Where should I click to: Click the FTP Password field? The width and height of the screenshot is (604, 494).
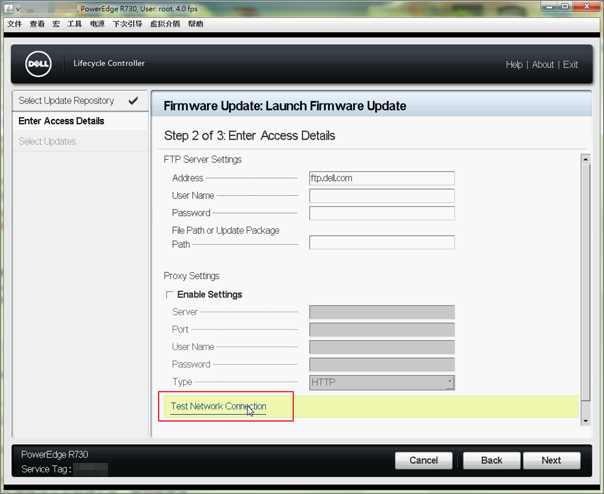pos(382,213)
